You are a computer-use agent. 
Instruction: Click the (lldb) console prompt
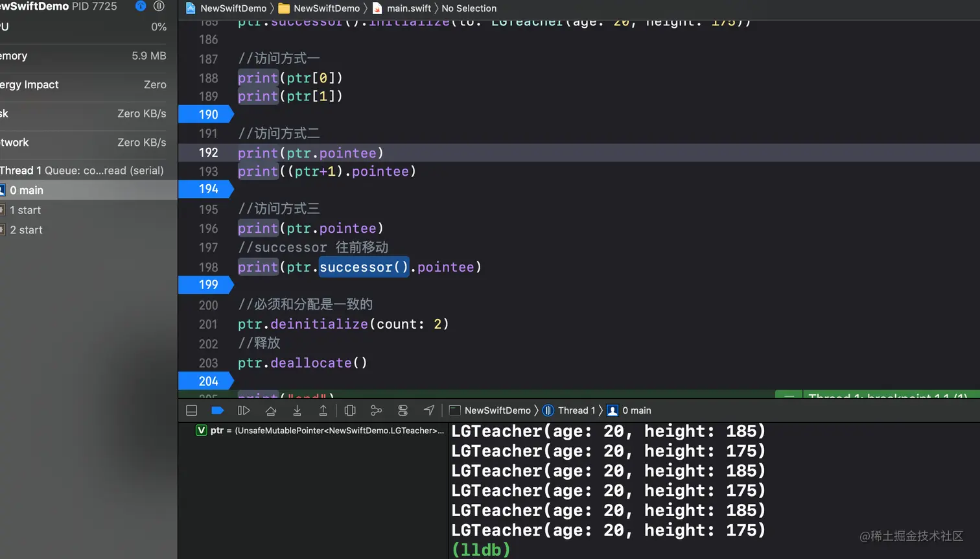(481, 550)
